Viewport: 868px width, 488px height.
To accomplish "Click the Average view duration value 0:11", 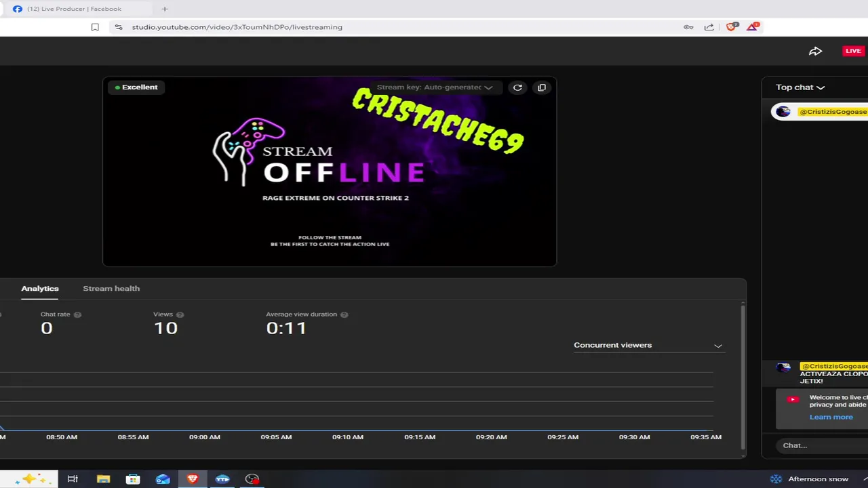I will pyautogui.click(x=286, y=328).
